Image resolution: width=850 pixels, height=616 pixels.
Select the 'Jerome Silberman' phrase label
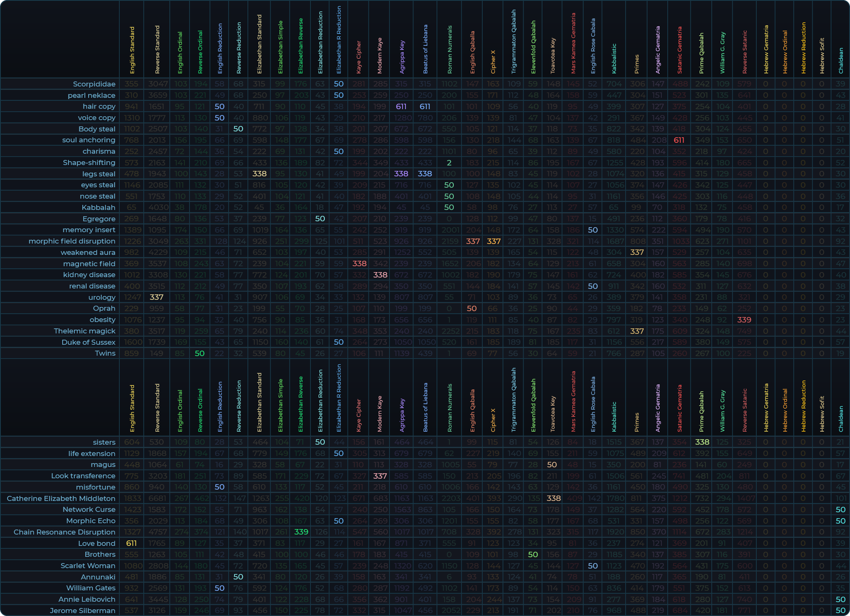(82, 611)
